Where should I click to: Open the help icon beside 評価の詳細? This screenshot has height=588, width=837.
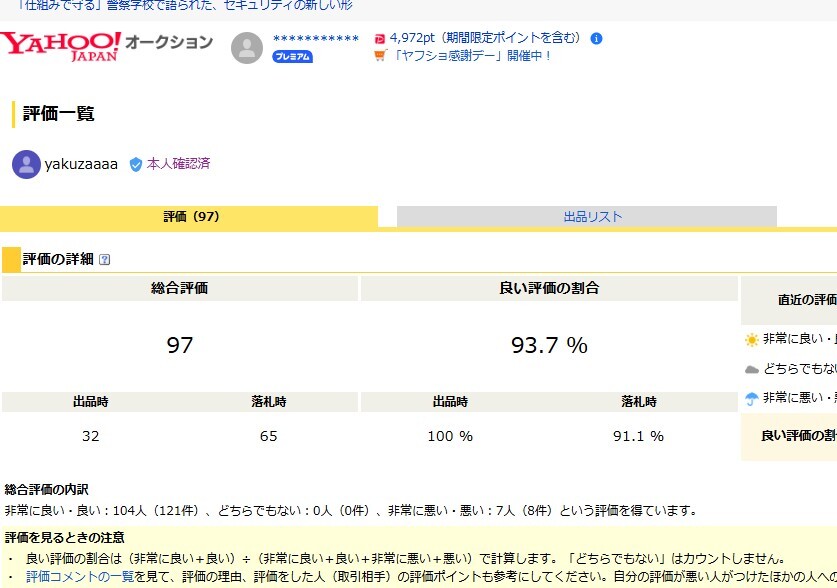point(105,260)
